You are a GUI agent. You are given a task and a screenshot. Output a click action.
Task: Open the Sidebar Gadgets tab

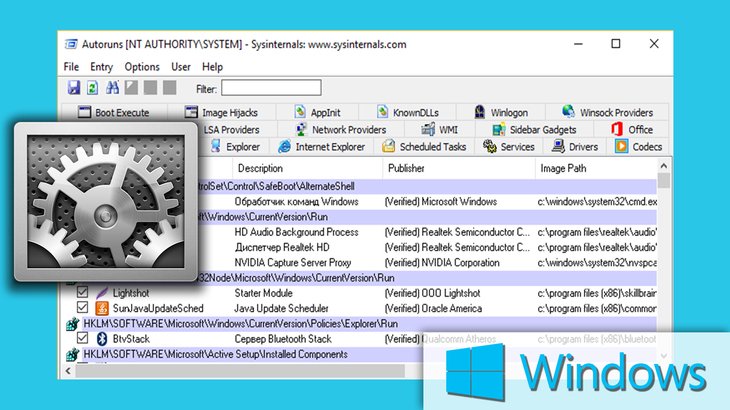click(534, 130)
